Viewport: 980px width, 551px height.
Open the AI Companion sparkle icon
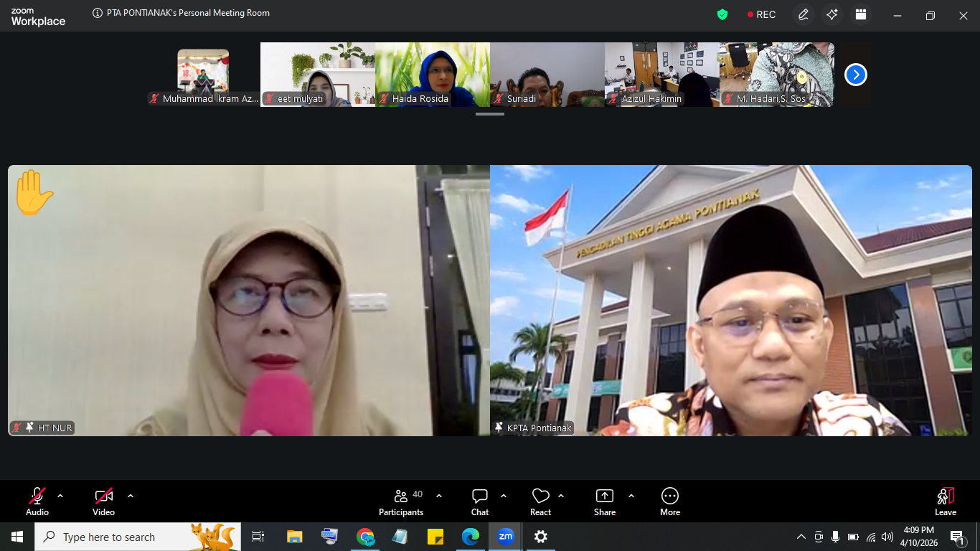pos(832,14)
